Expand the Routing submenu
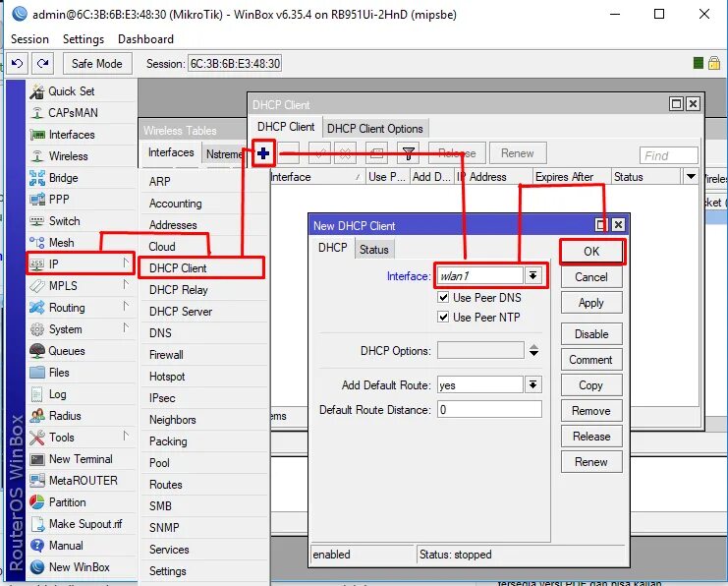The height and width of the screenshot is (586, 728). click(x=82, y=308)
